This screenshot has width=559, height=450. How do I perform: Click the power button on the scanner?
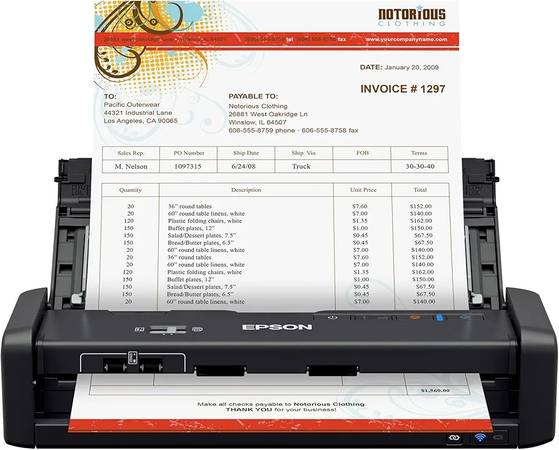coord(332,317)
